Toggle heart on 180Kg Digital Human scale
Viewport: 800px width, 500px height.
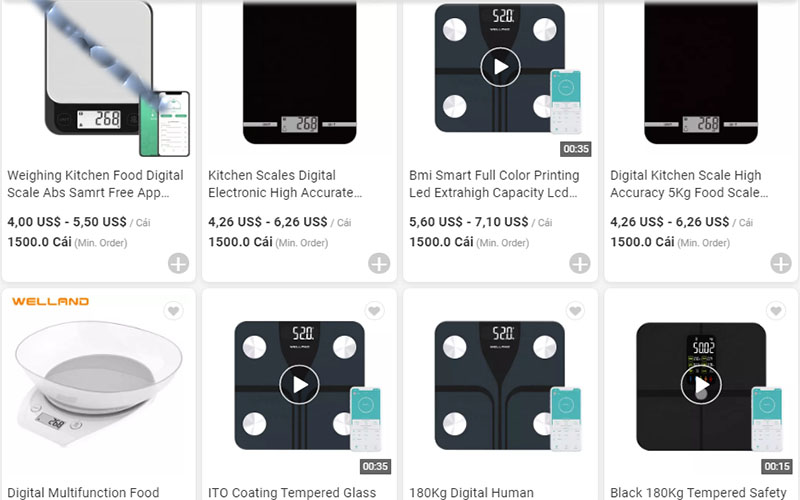tap(575, 312)
